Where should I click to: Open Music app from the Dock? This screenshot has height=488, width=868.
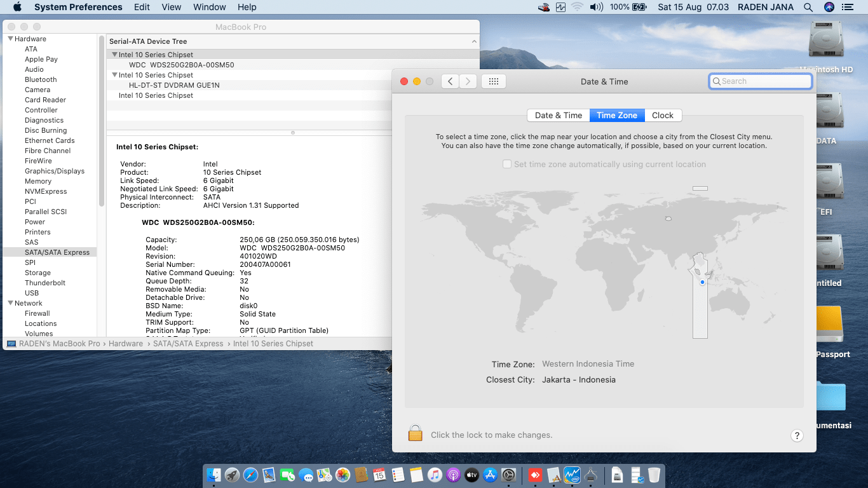coord(435,475)
